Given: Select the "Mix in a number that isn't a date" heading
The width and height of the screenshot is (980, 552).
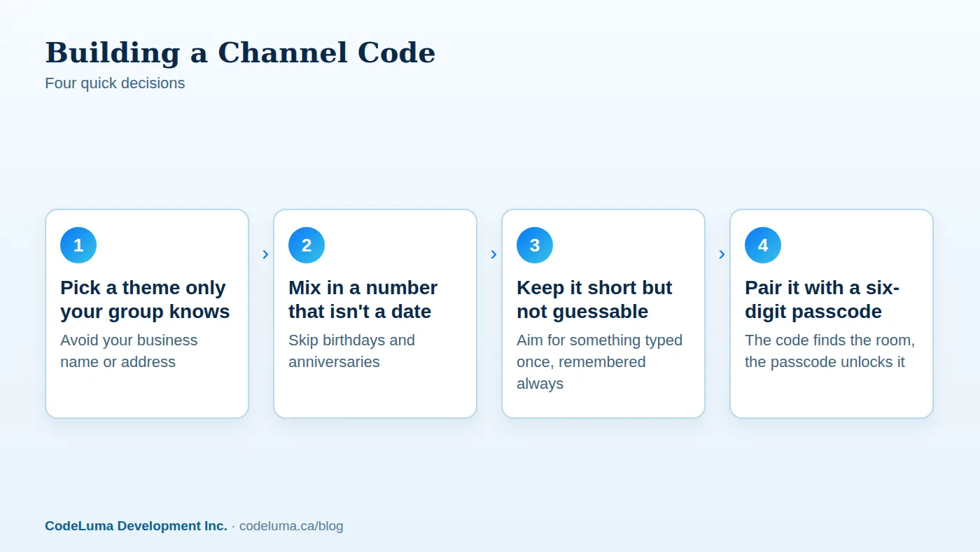Looking at the screenshot, I should [x=363, y=299].
